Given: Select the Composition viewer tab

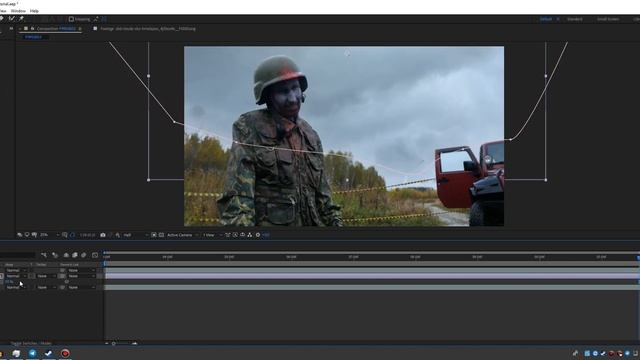Looking at the screenshot, I should 56,29.
